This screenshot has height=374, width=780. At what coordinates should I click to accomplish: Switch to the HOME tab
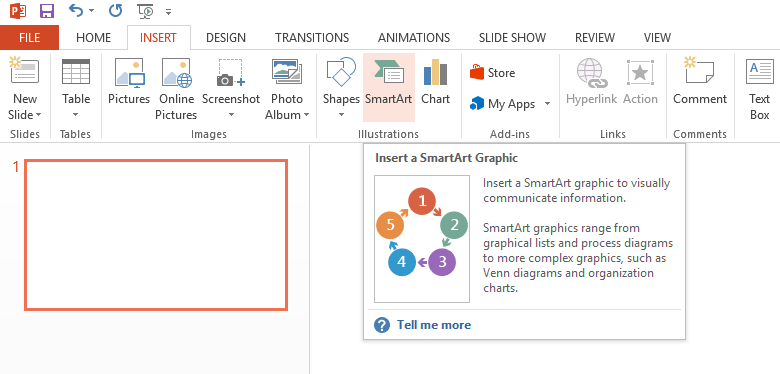coord(94,38)
